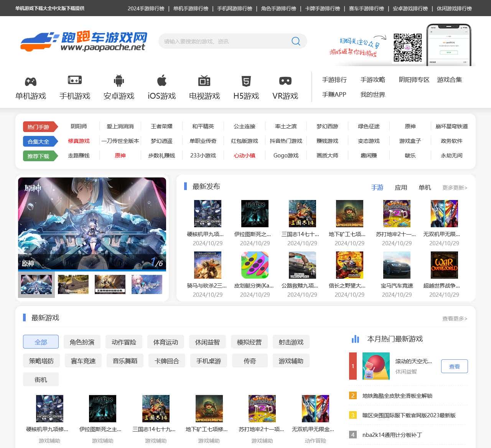Click the search magnifier icon
The height and width of the screenshot is (448, 491).
tap(296, 41)
